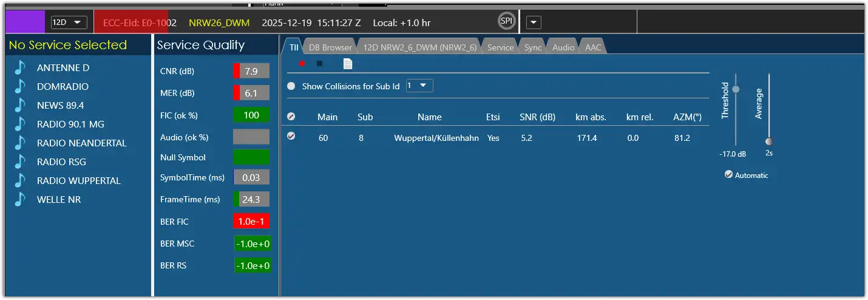Click the document file icon in TII toolbar
This screenshot has width=868, height=300.
pos(348,64)
